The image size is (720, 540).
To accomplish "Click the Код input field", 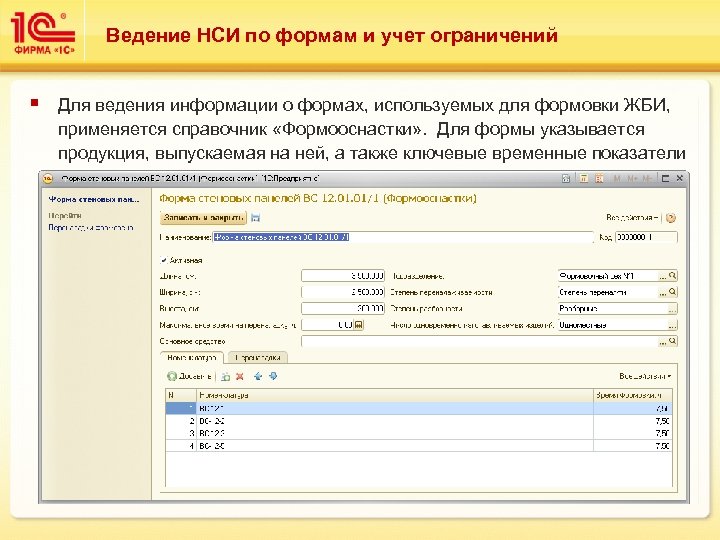I will click(x=646, y=237).
